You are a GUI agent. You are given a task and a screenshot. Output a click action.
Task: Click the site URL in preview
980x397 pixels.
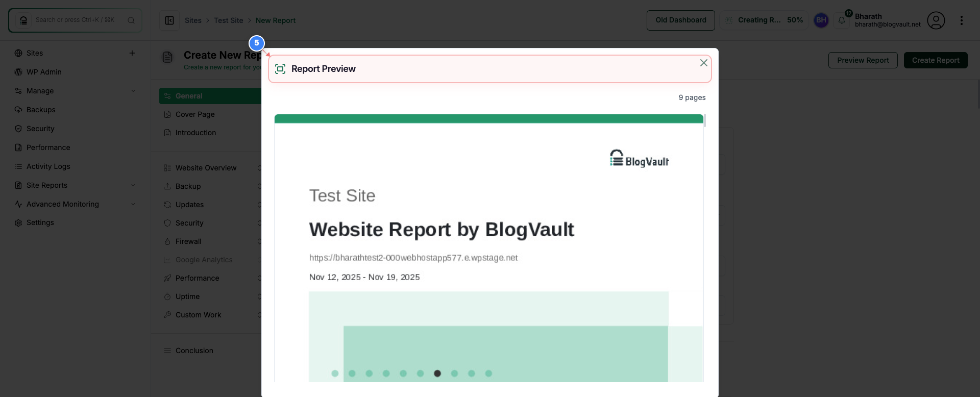[413, 258]
